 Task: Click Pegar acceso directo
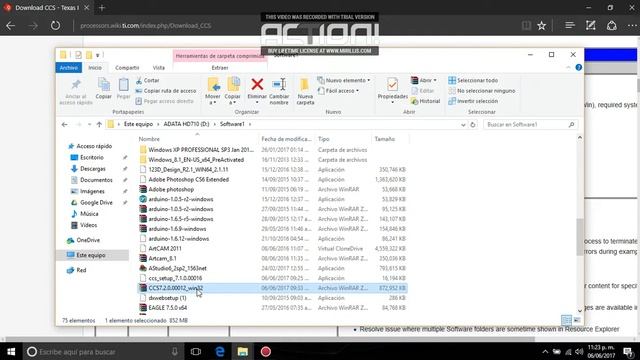164,101
